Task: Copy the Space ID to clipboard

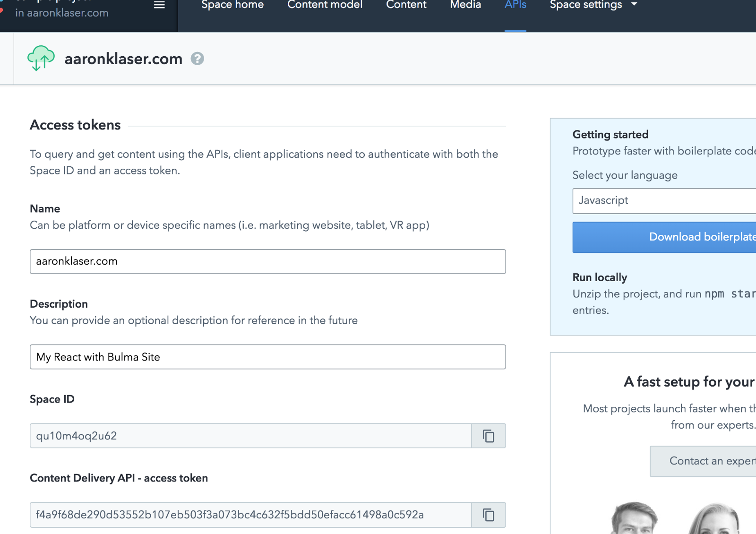Action: (x=489, y=436)
